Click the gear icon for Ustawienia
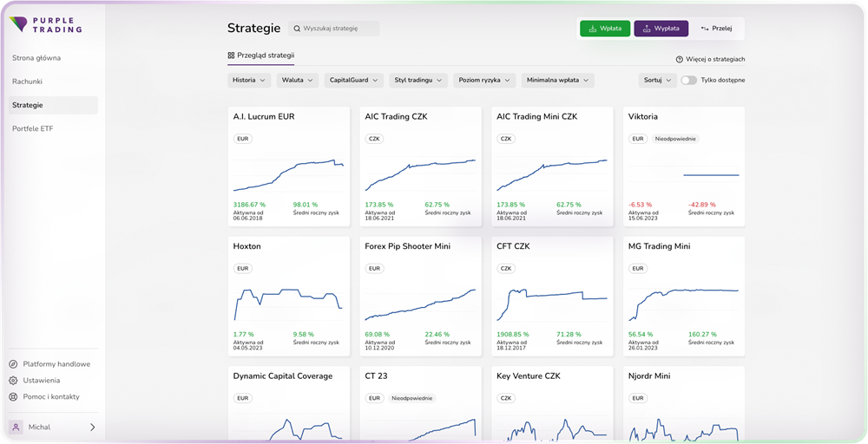Screen dimensions: 868x444 click(13, 381)
